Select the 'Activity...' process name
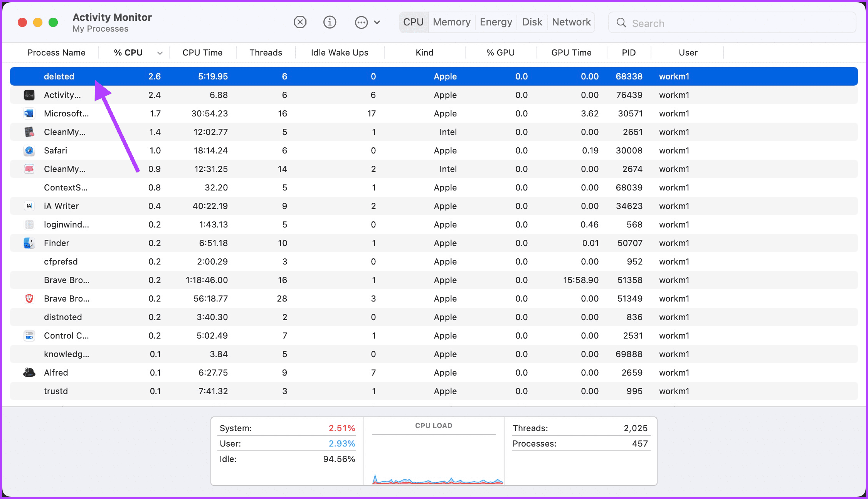This screenshot has height=499, width=868. (x=62, y=95)
